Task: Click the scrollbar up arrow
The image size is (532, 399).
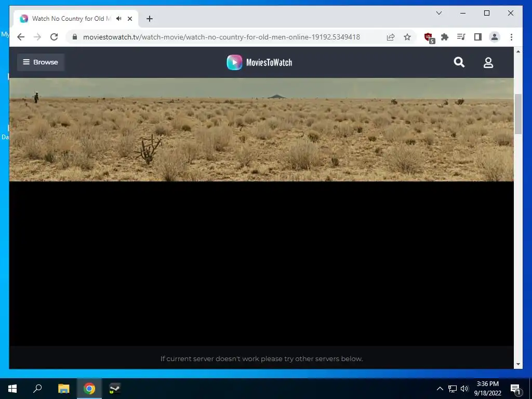Action: click(518, 51)
